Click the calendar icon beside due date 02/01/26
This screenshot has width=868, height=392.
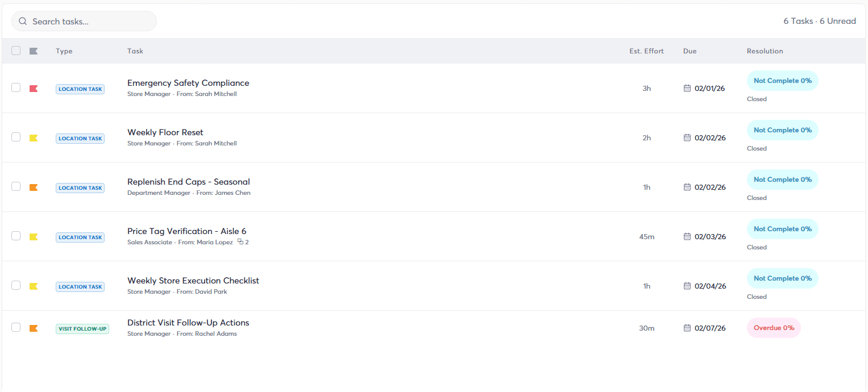[687, 88]
